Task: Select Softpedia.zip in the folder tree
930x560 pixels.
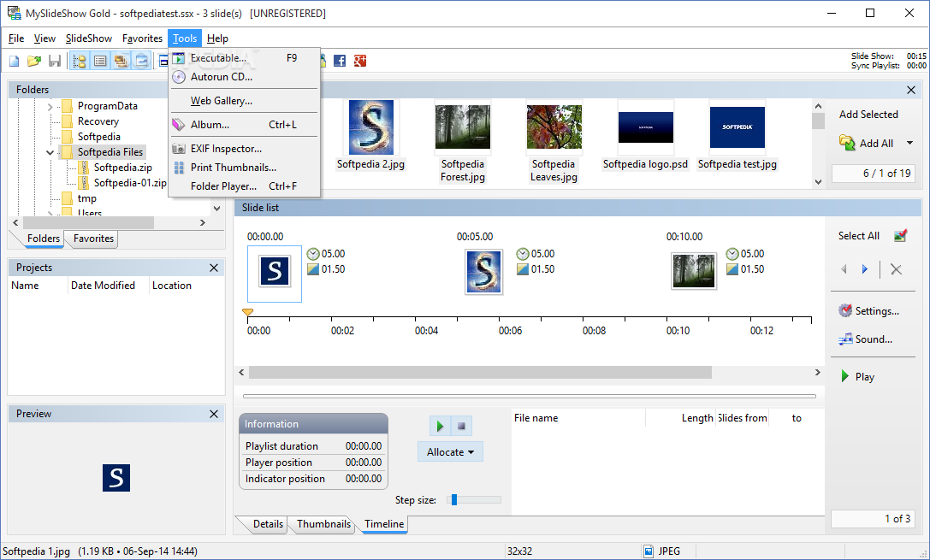Action: 123,168
